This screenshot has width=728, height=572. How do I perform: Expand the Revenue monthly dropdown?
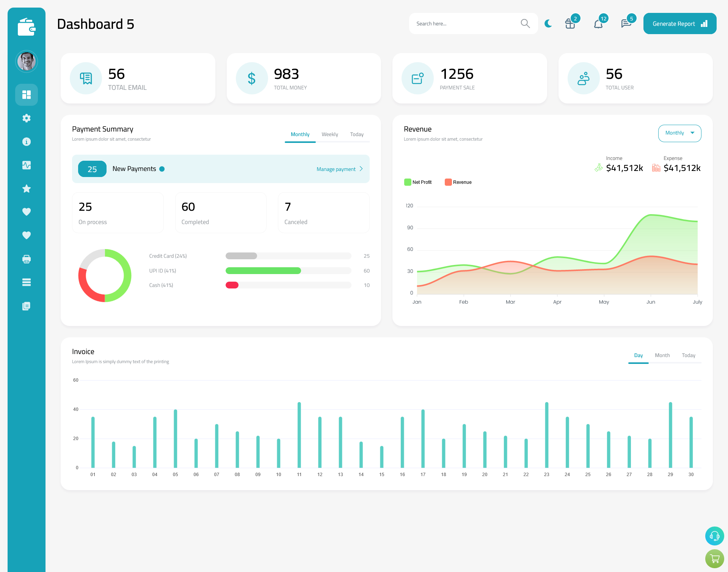point(679,133)
